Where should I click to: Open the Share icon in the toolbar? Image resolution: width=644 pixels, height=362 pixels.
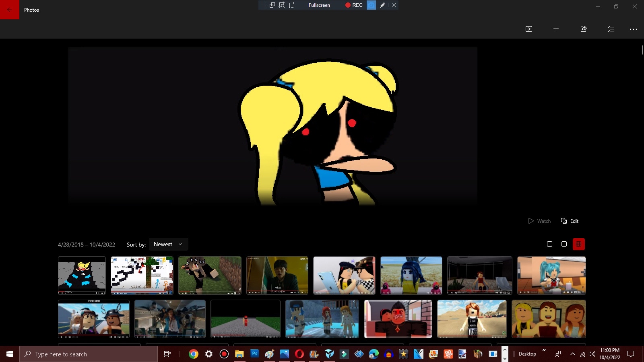coord(584,29)
